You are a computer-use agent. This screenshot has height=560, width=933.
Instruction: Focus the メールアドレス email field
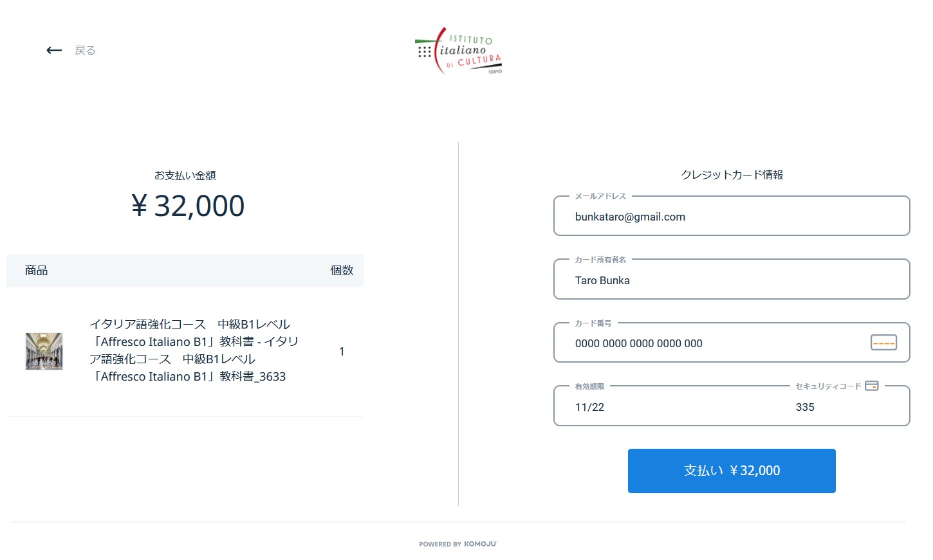(x=731, y=217)
